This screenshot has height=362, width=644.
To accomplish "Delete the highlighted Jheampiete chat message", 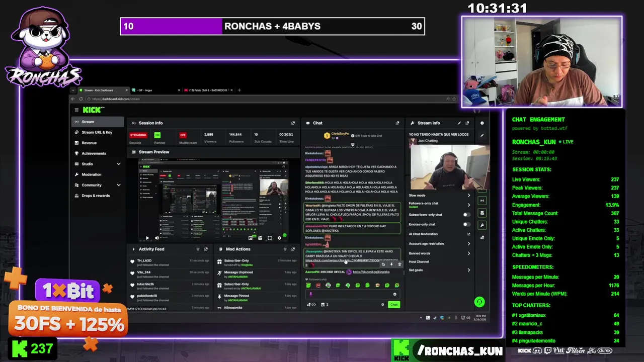I will point(399,264).
